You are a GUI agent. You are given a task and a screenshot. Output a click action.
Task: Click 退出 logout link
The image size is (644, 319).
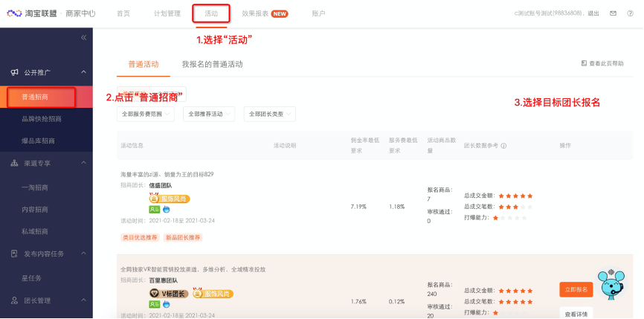pos(593,13)
